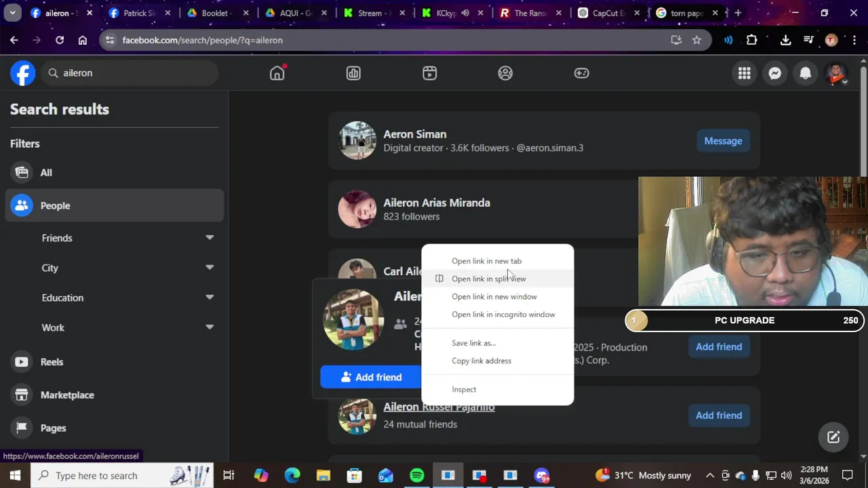Open the Gaming controller icon

pos(581,73)
